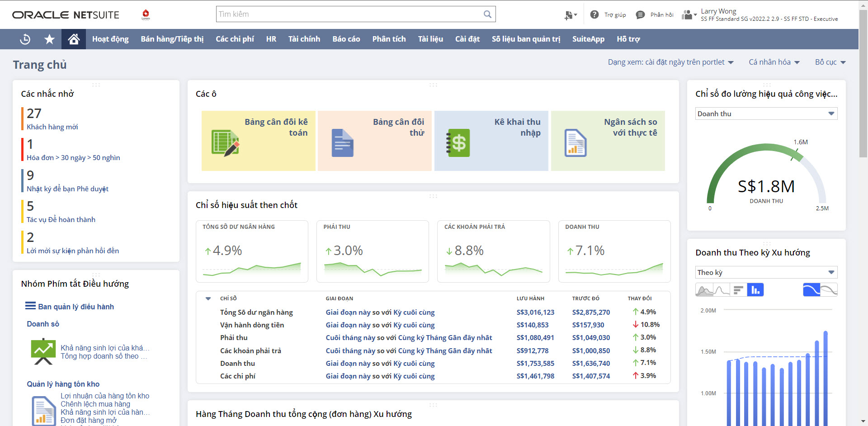The width and height of the screenshot is (868, 426).
Task: Open Nhật ký để bạn Phê duyệt reminder
Action: [x=67, y=189]
